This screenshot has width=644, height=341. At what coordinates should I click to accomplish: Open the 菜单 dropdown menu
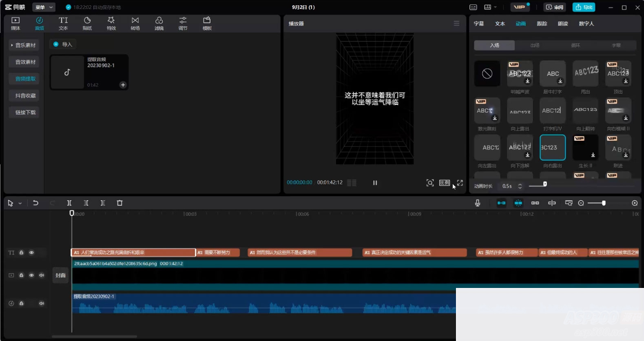pos(44,7)
